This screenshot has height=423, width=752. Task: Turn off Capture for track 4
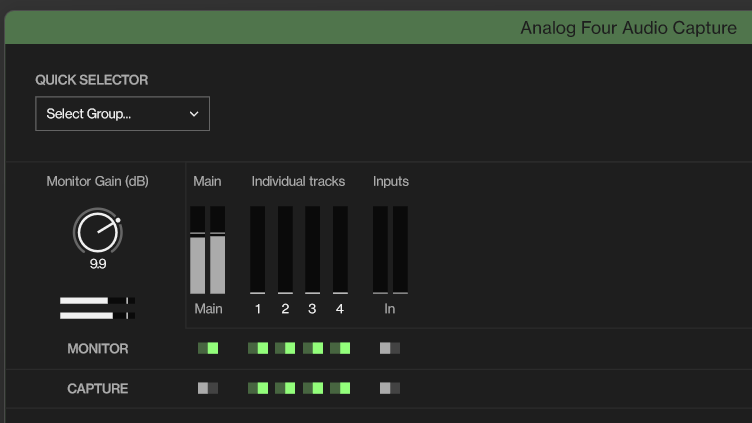click(x=340, y=388)
